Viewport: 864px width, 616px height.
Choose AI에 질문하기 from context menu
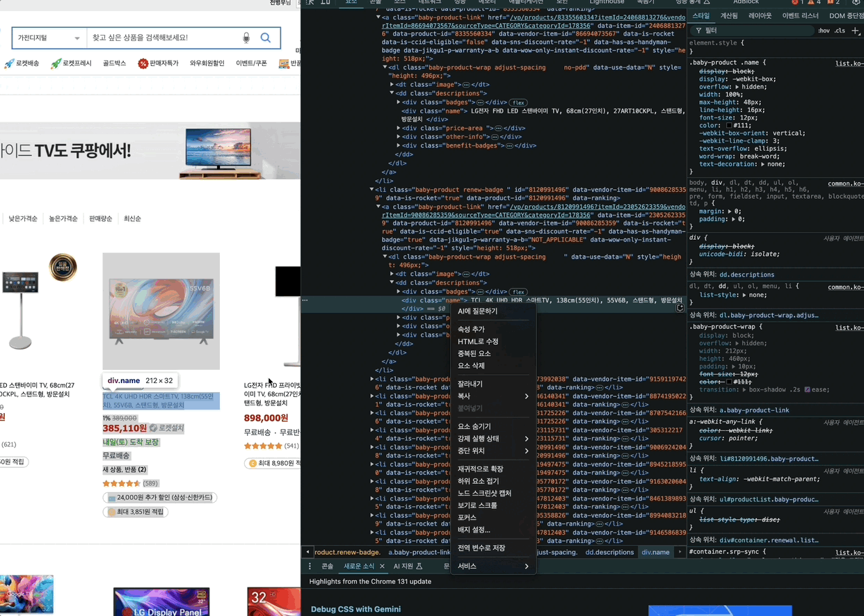(x=493, y=311)
